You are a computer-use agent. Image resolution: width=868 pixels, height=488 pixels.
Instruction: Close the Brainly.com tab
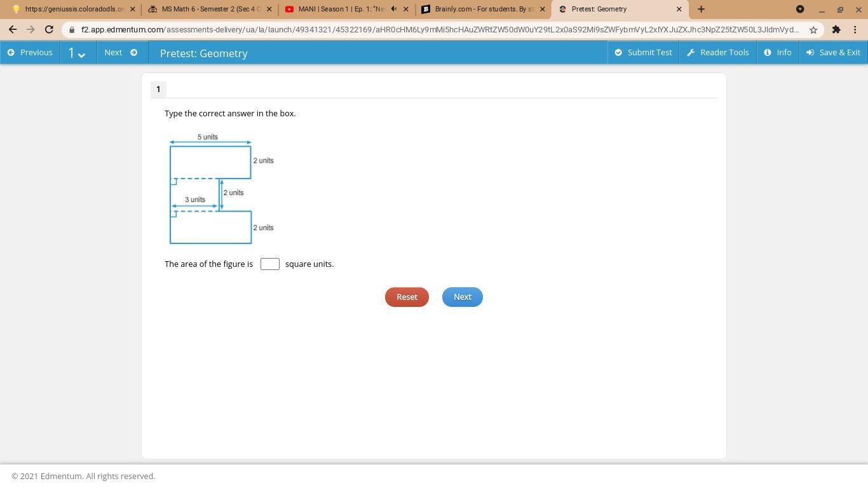click(542, 9)
